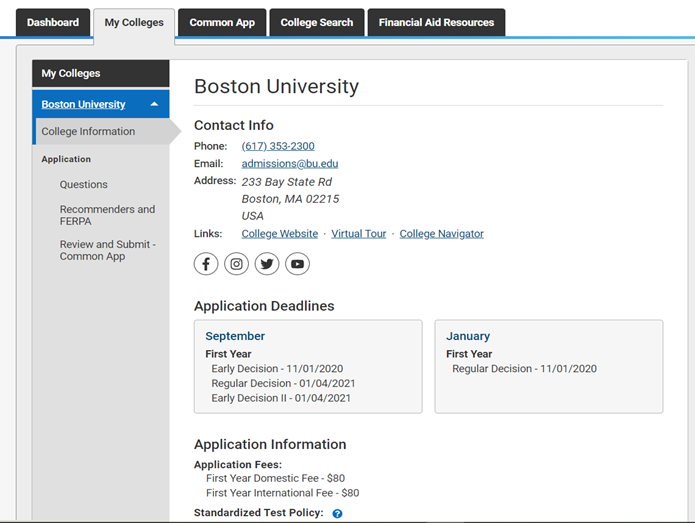Switch to the Dashboard tab
Viewport: 695px width, 523px height.
tap(52, 23)
